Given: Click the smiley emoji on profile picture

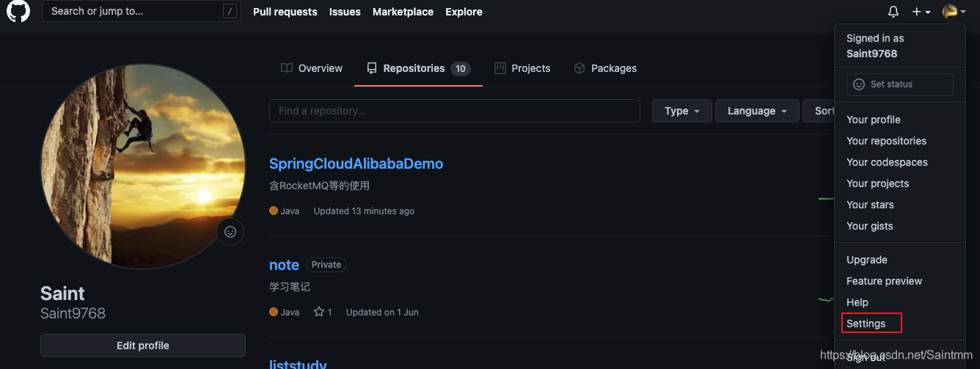Looking at the screenshot, I should (x=230, y=232).
